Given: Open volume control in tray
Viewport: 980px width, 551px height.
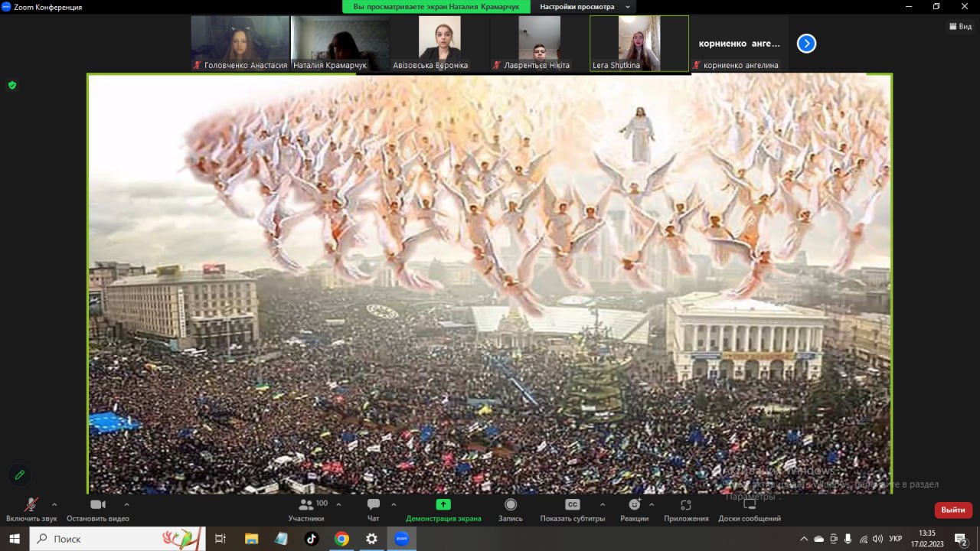Looking at the screenshot, I should point(877,539).
